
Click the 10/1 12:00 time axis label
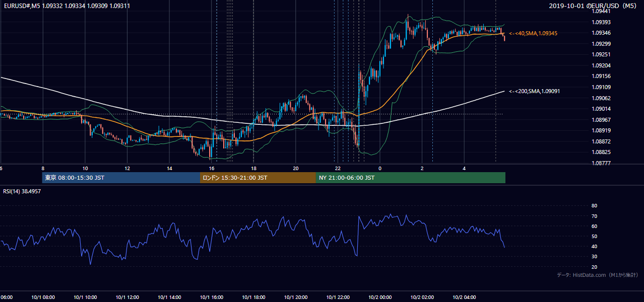pyautogui.click(x=127, y=297)
